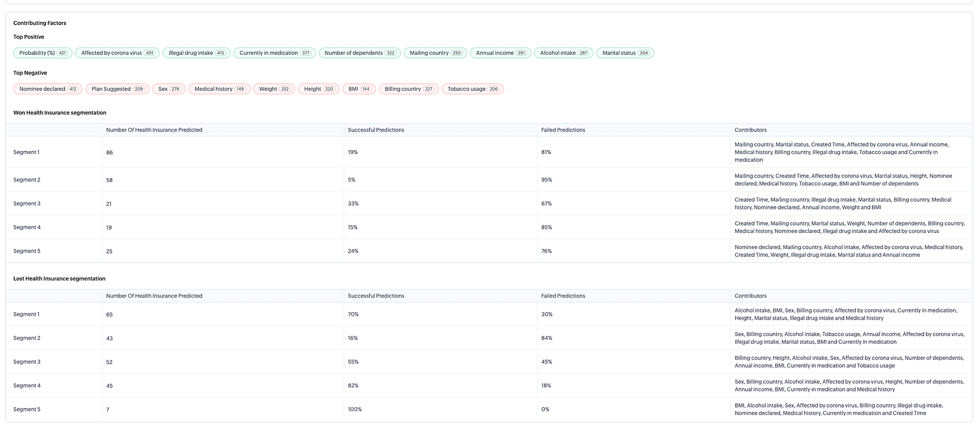Image resolution: width=980 pixels, height=433 pixels.
Task: Select the Nominee declared negative chip
Action: (x=48, y=89)
